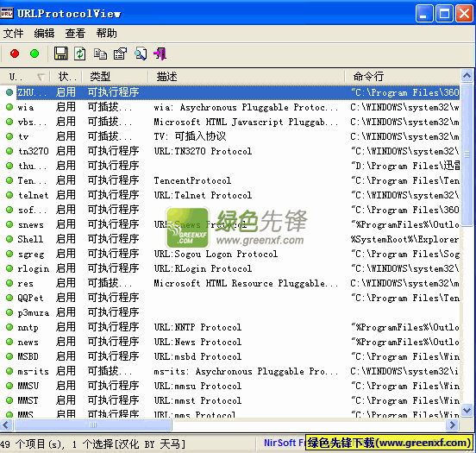The image size is (476, 453).
Task: Select the vbs... protocol row
Action: click(229, 122)
